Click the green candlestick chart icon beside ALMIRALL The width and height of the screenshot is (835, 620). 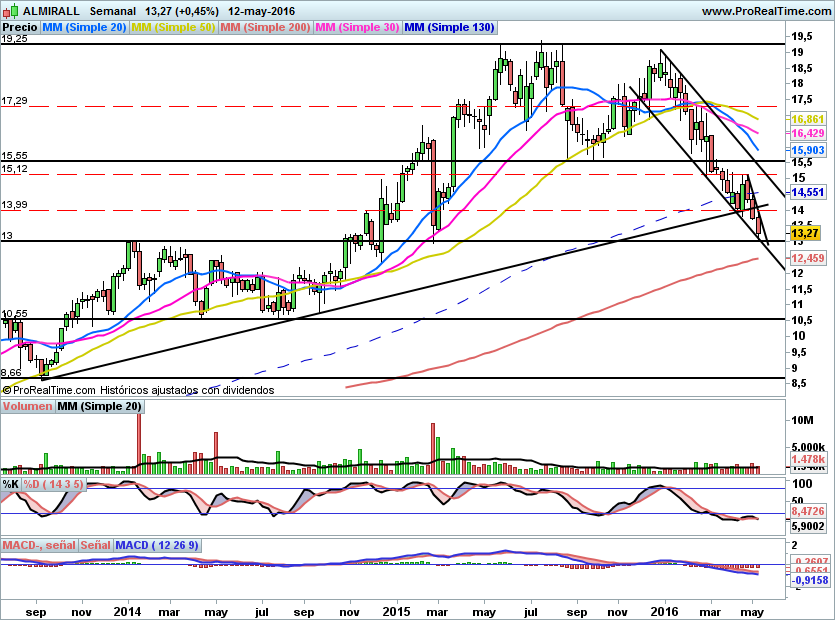tap(11, 10)
